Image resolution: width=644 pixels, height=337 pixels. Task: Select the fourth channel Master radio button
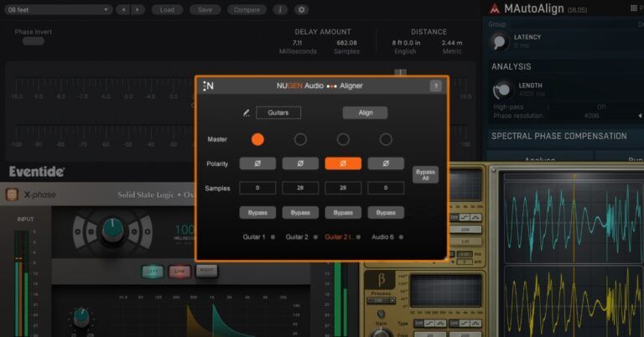[x=386, y=139]
